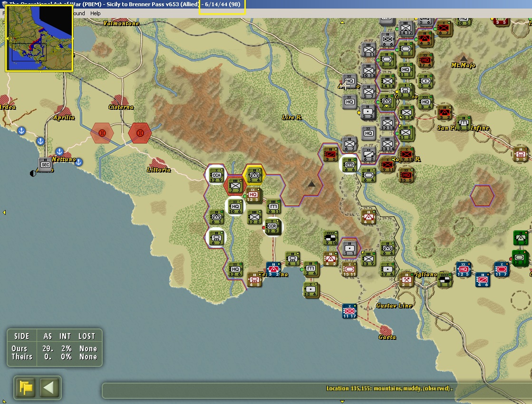Image resolution: width=532 pixels, height=404 pixels.
Task: Click the bottom-edge map scroll arrow
Action: click(342, 402)
